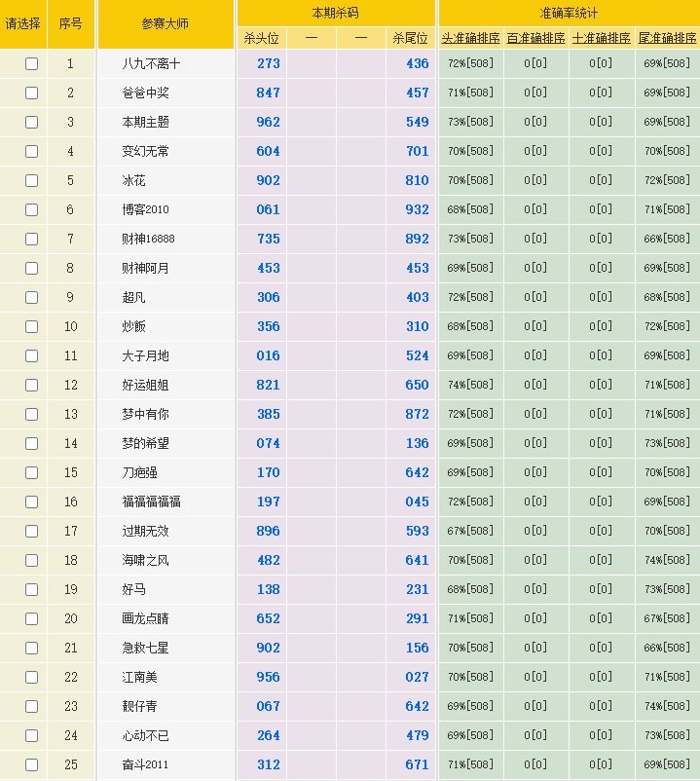
Task: Enable the checkbox for 好运姐姐
Action: (31, 386)
